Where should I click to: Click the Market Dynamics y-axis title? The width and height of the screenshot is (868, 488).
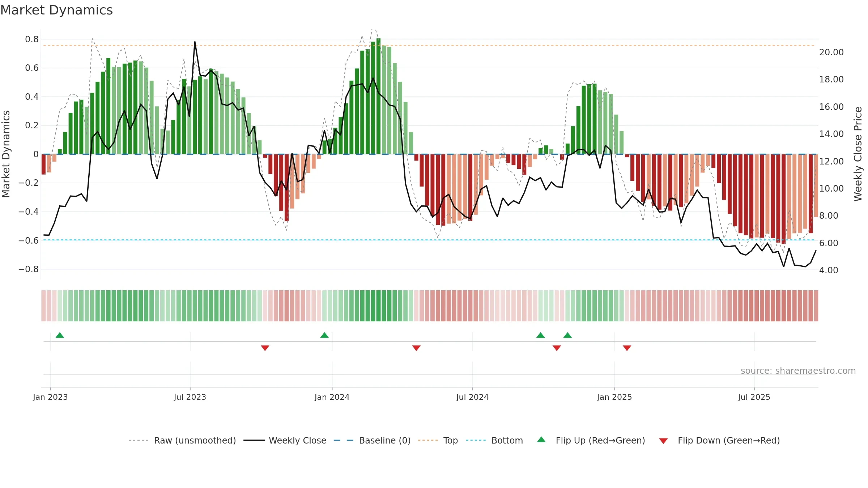6,154
